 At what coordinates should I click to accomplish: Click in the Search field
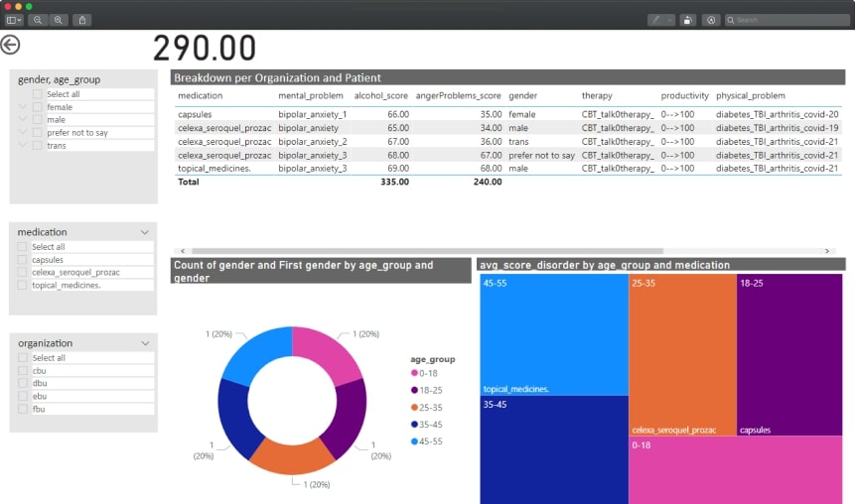(789, 20)
